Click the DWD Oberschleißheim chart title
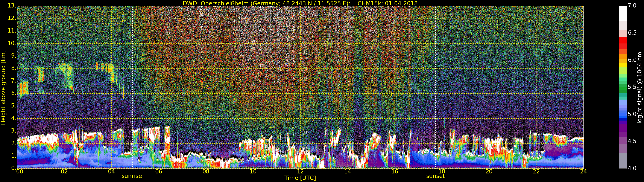This screenshot has width=644, height=182. tap(300, 3)
